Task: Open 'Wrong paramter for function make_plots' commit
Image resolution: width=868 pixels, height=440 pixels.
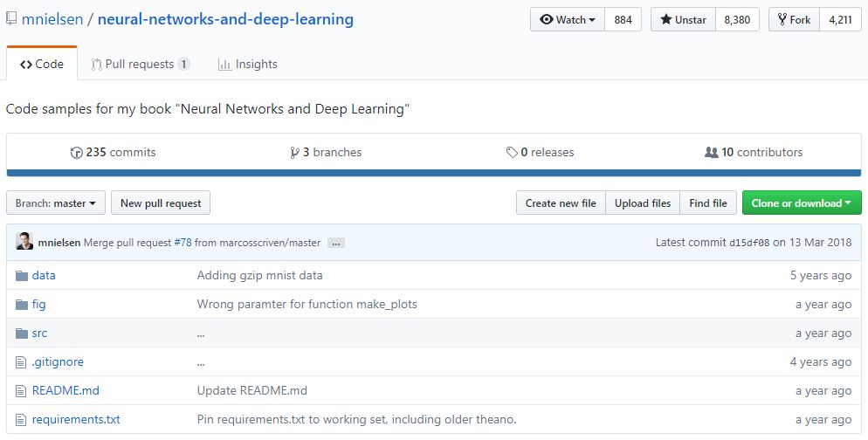Action: (307, 304)
